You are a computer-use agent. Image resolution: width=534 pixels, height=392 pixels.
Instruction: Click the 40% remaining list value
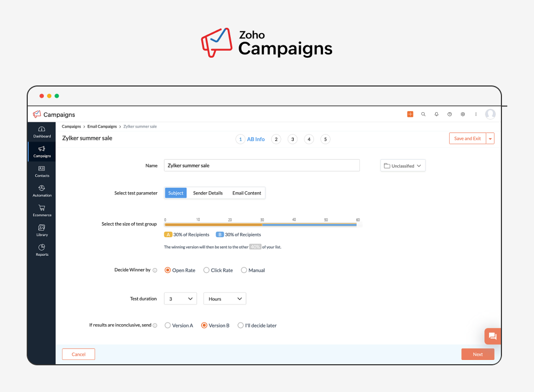pyautogui.click(x=255, y=247)
